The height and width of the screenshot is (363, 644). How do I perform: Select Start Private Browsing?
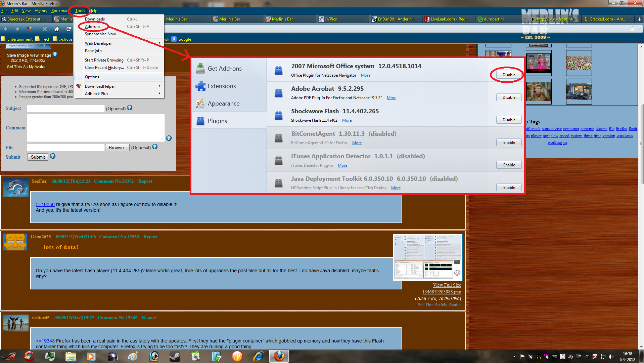pyautogui.click(x=119, y=60)
